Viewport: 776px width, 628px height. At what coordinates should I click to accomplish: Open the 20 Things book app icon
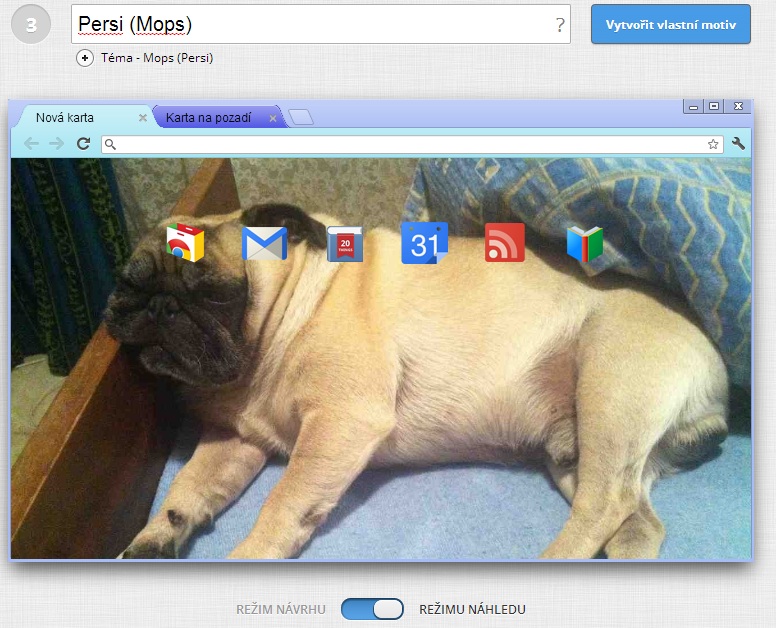345,244
